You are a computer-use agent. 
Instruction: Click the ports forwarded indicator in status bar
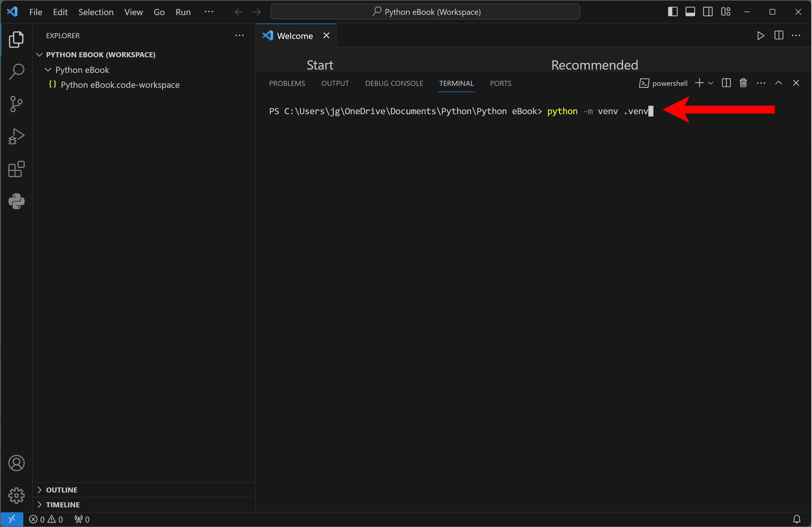(x=82, y=519)
